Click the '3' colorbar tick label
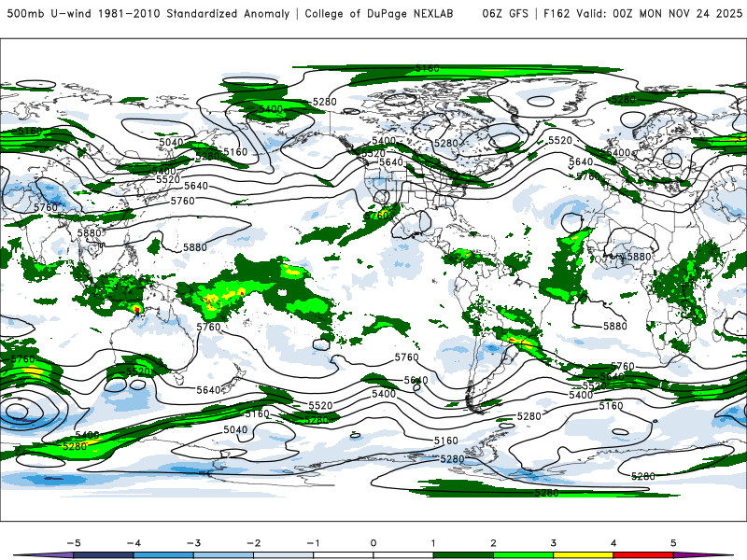Screen dimensions: 747x560 (x=554, y=543)
